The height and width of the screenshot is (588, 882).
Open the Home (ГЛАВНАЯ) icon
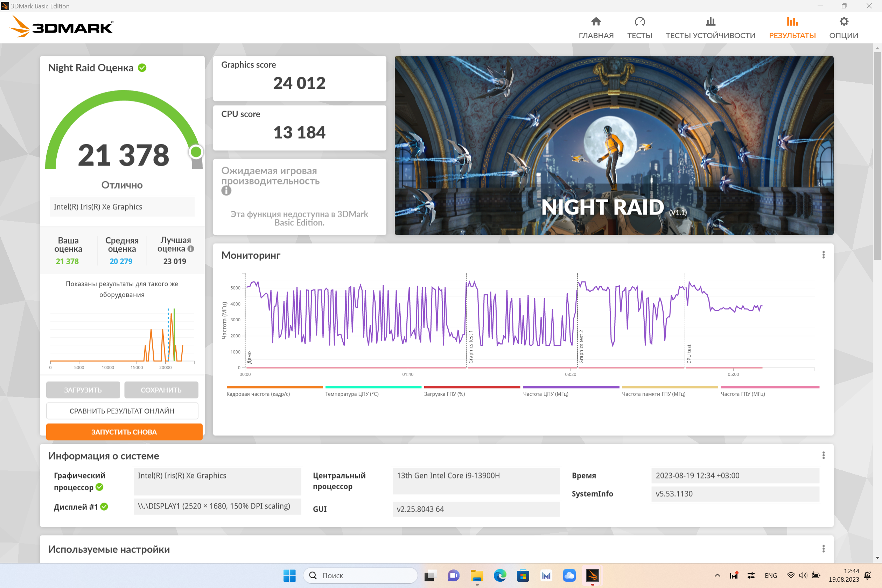[596, 22]
